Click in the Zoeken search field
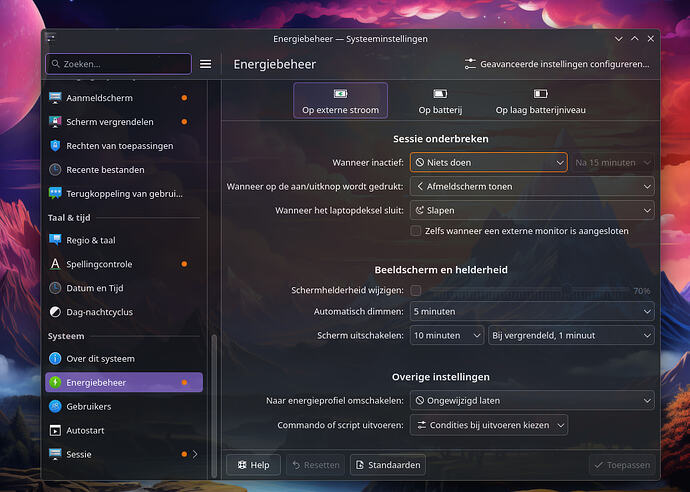The width and height of the screenshot is (690, 492). tap(120, 64)
